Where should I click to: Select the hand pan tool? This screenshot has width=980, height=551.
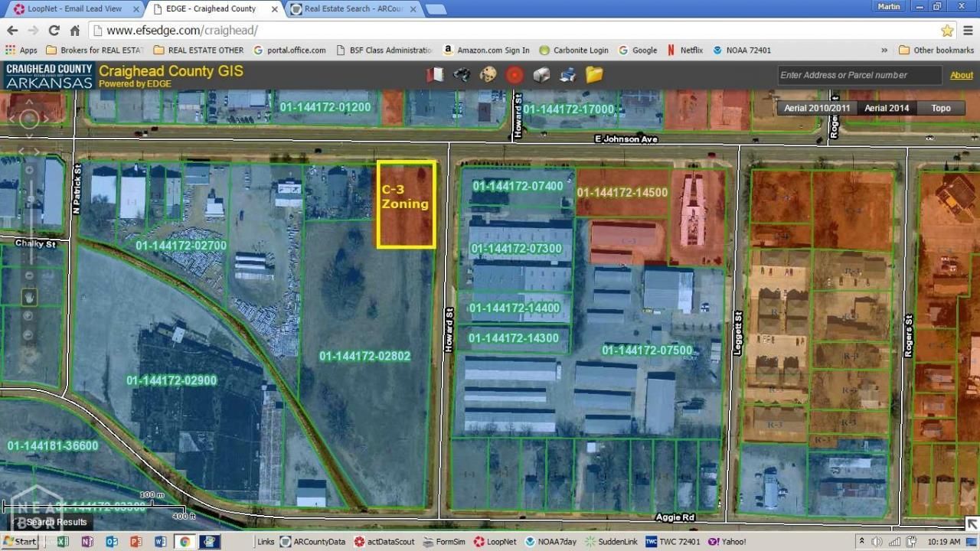coord(29,296)
